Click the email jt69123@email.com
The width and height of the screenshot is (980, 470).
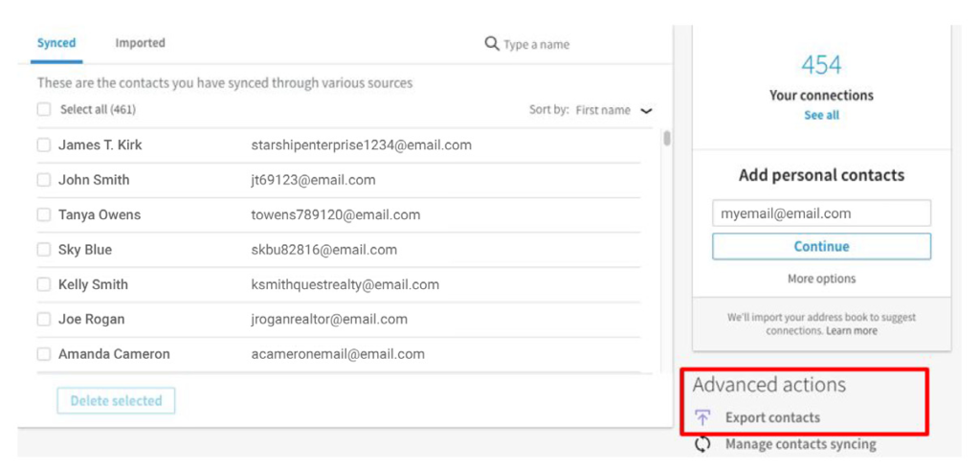[313, 180]
